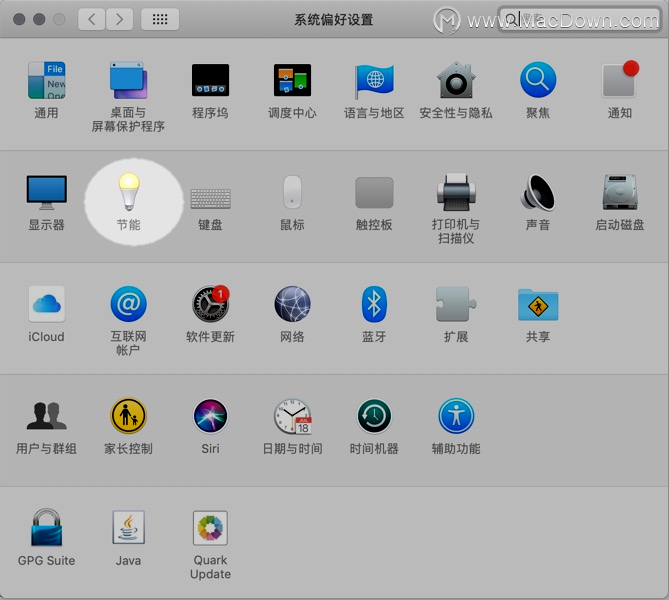669x600 pixels.
Task: Open the 显示器 (Displays) preferences
Action: pyautogui.click(x=47, y=192)
